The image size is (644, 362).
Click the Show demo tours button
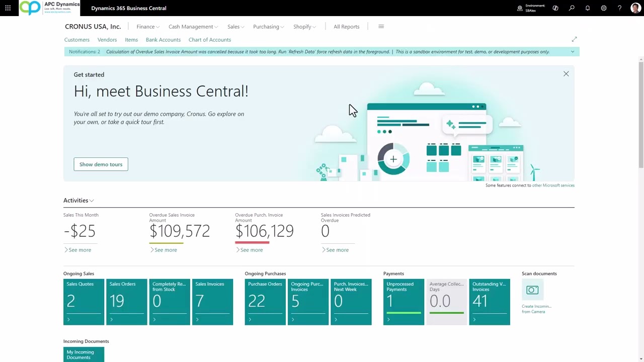(x=101, y=164)
